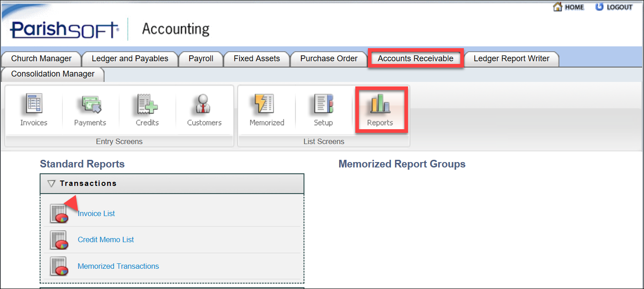Click the Standard Reports heading
The height and width of the screenshot is (289, 644).
(82, 164)
